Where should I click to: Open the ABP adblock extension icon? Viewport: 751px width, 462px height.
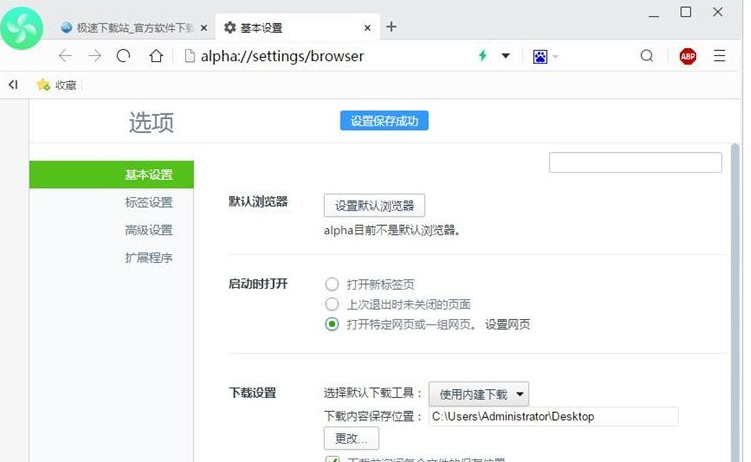[688, 56]
